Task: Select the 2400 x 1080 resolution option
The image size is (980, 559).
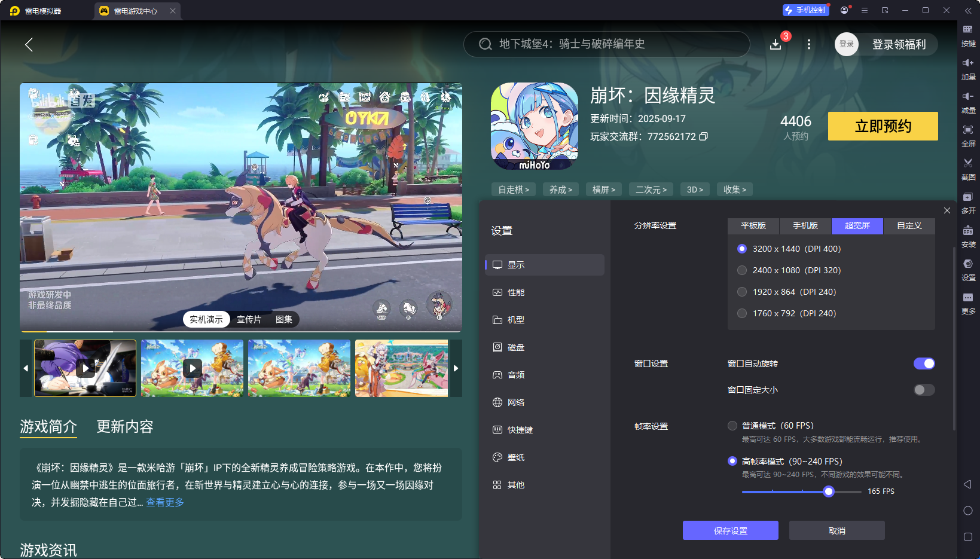Action: point(742,270)
